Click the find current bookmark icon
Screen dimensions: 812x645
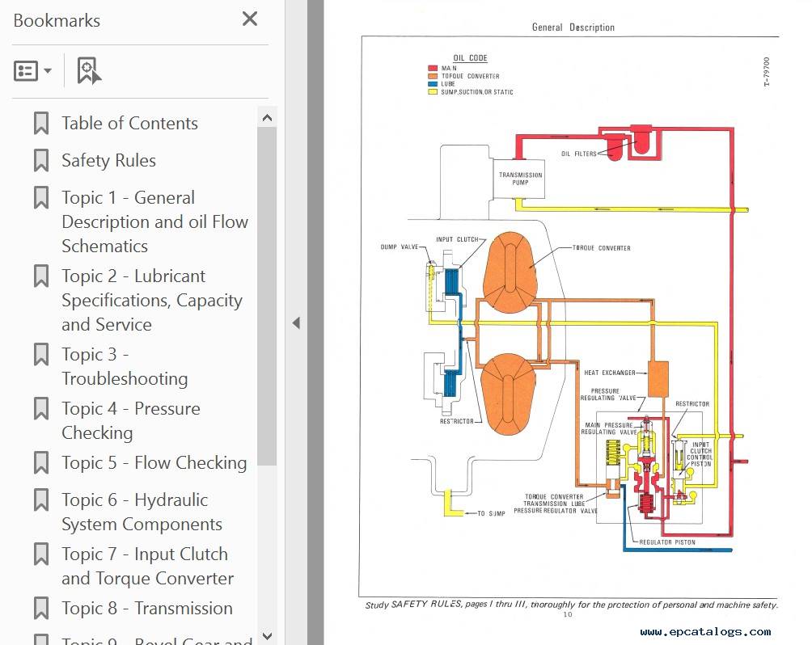(89, 70)
